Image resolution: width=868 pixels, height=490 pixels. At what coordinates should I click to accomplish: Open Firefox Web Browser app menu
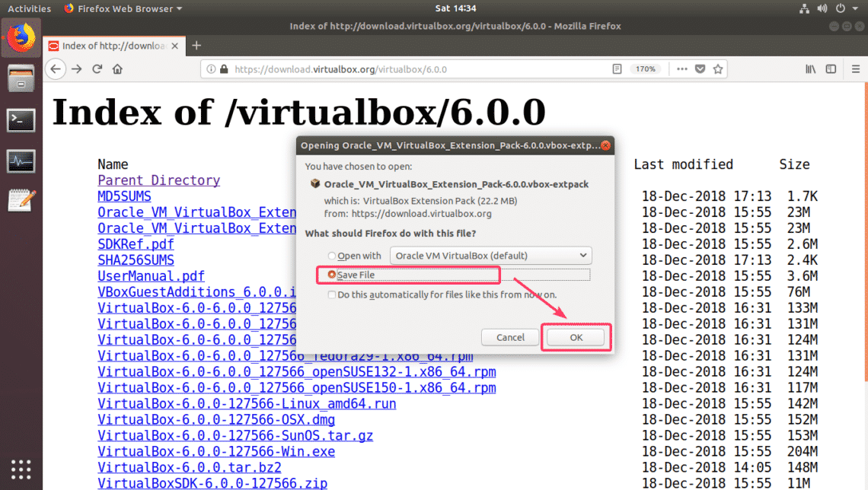(x=123, y=8)
